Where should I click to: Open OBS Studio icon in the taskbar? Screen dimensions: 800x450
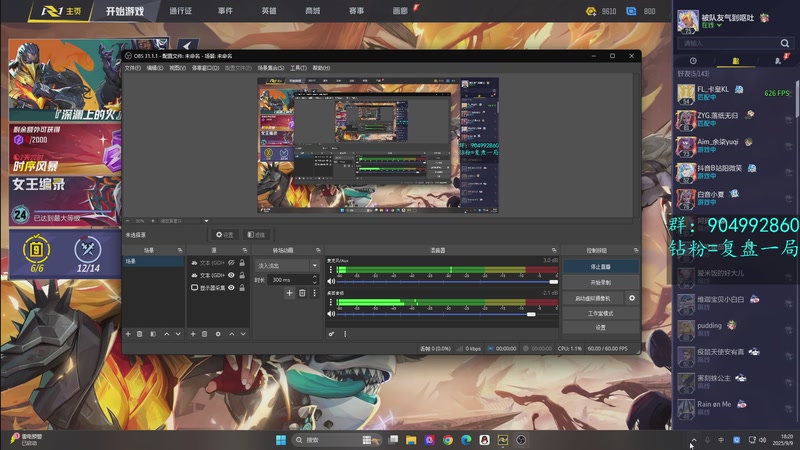point(521,440)
